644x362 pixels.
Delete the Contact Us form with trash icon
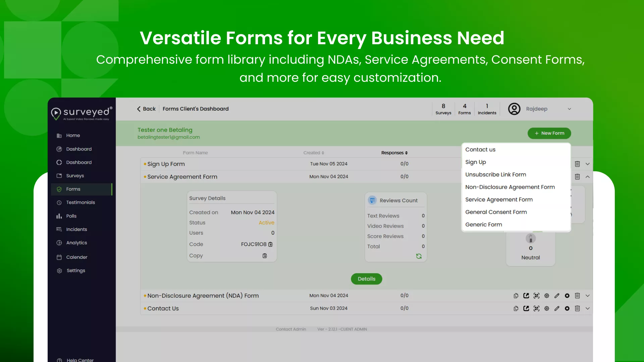coord(577,308)
